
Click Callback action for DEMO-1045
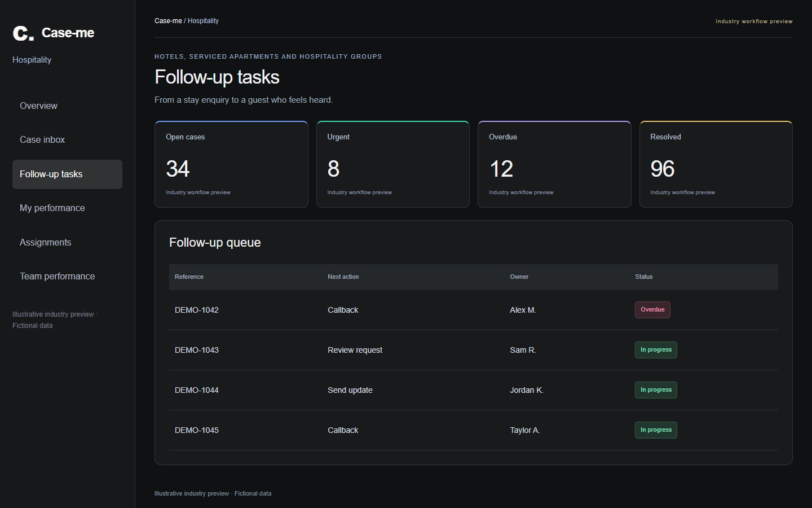pyautogui.click(x=343, y=431)
